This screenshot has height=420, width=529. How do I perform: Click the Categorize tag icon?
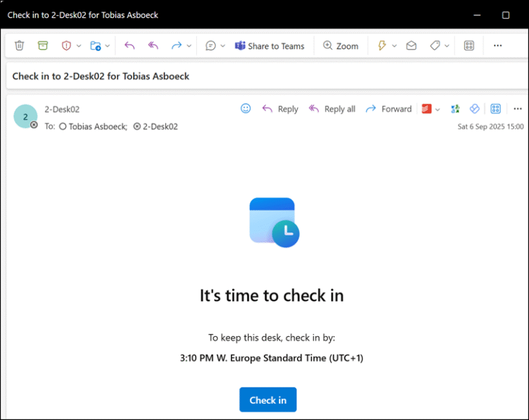(435, 45)
